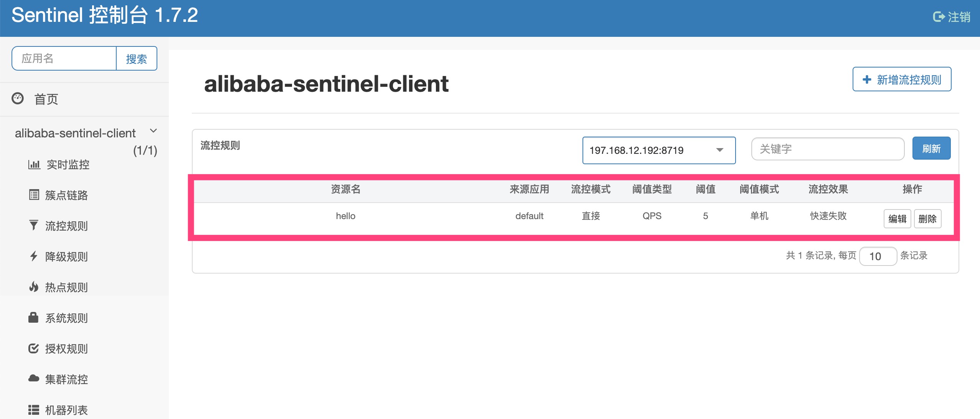Focus the 关键字 keyword field

pyautogui.click(x=828, y=149)
